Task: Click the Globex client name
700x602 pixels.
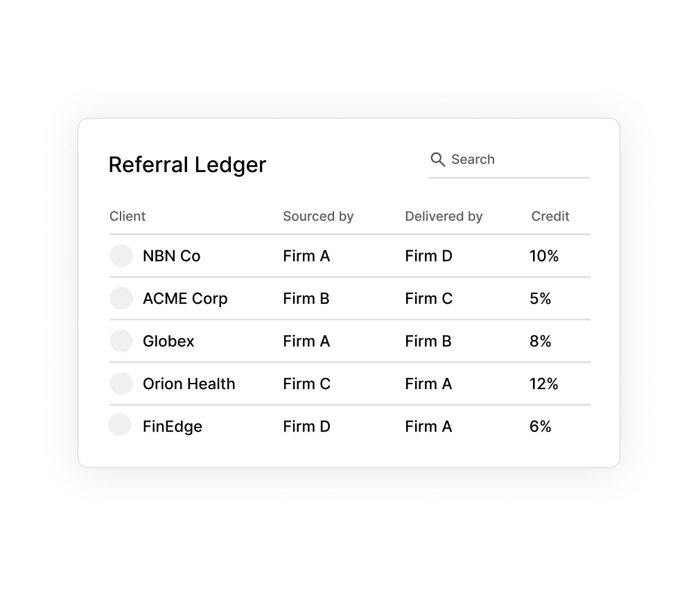Action: (x=168, y=341)
